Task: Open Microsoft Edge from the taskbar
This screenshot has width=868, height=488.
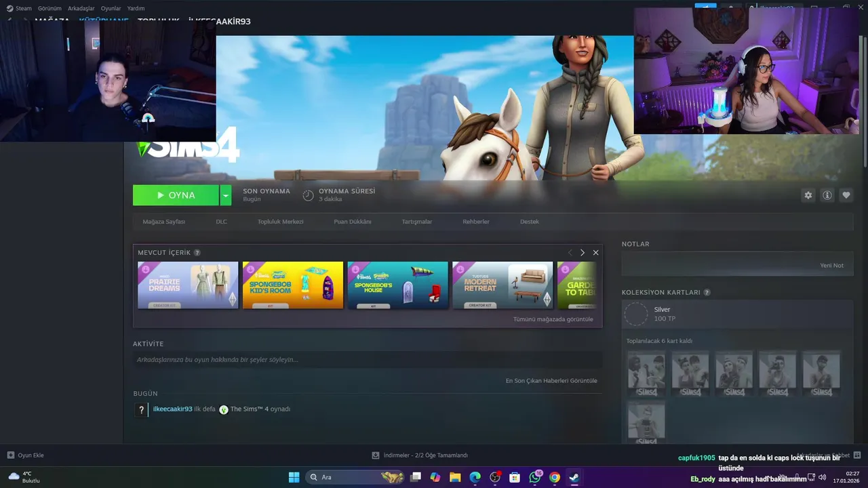Action: tap(475, 477)
